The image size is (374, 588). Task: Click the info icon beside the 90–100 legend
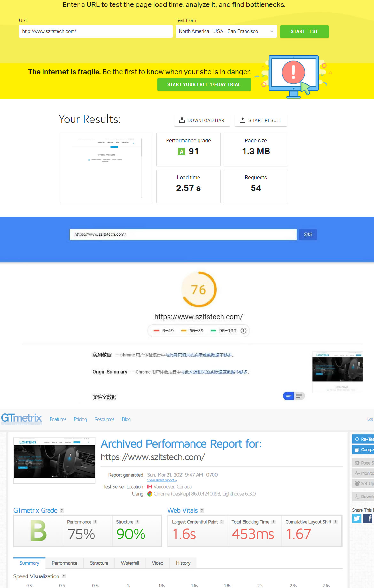(x=244, y=331)
